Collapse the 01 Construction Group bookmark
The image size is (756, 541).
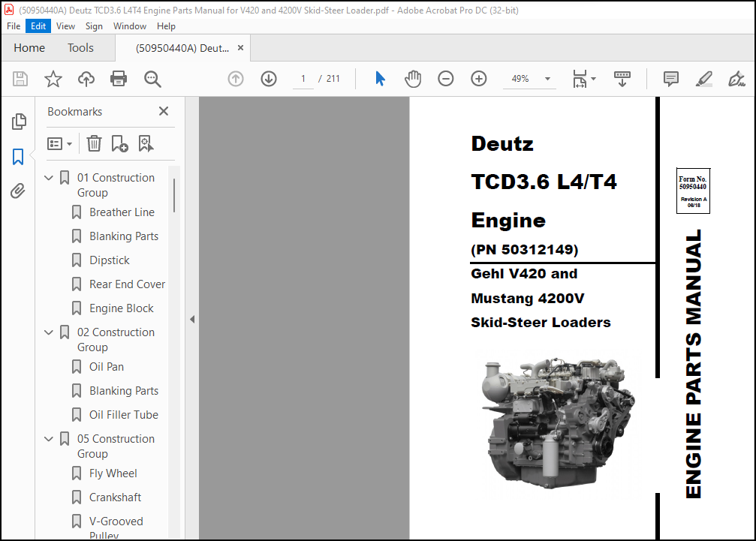49,178
